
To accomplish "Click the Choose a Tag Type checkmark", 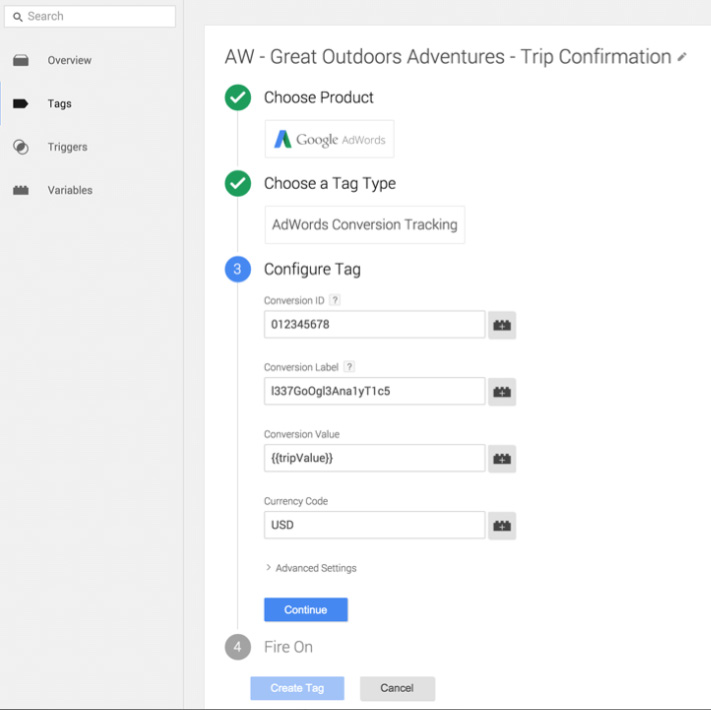I will [x=238, y=184].
